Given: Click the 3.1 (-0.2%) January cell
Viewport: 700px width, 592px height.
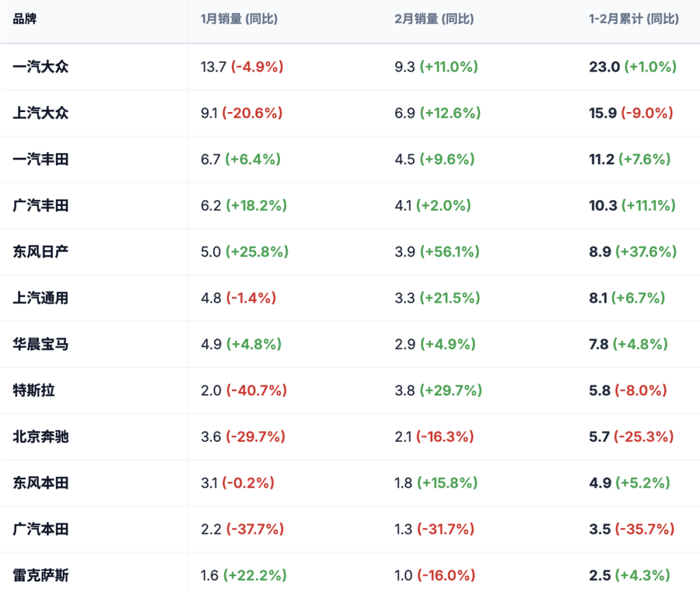Looking at the screenshot, I should [237, 483].
